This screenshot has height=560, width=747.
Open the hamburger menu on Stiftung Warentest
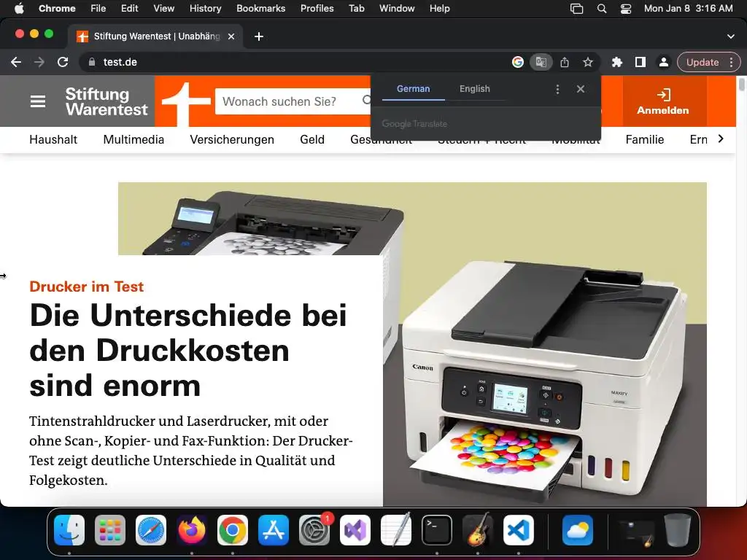(x=38, y=101)
